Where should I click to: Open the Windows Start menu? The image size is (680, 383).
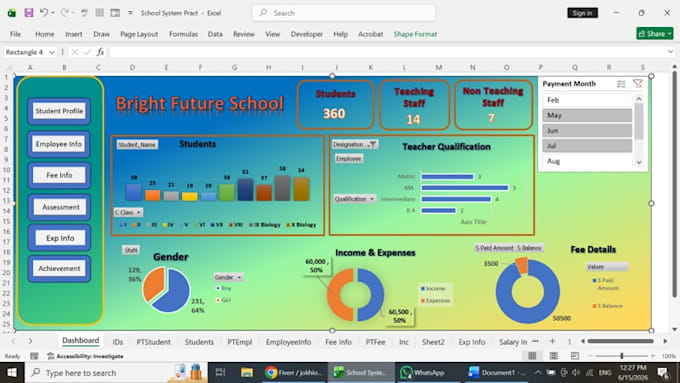[12, 373]
